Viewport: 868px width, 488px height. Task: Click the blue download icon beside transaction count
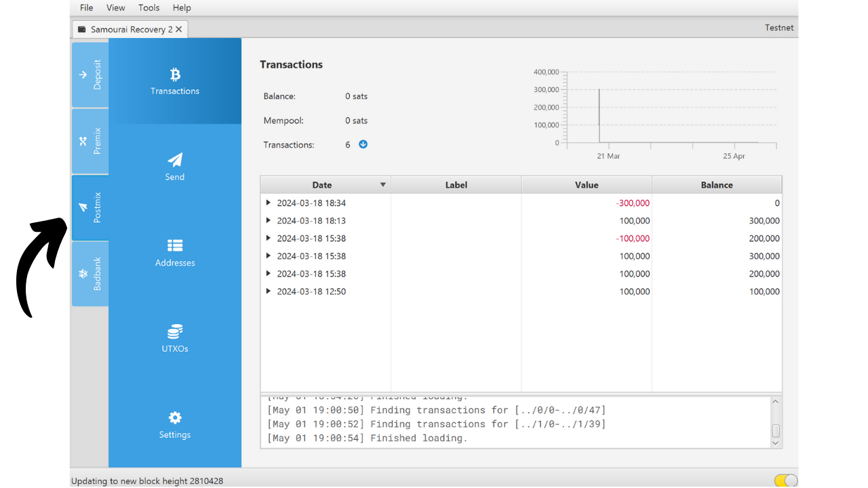click(363, 144)
